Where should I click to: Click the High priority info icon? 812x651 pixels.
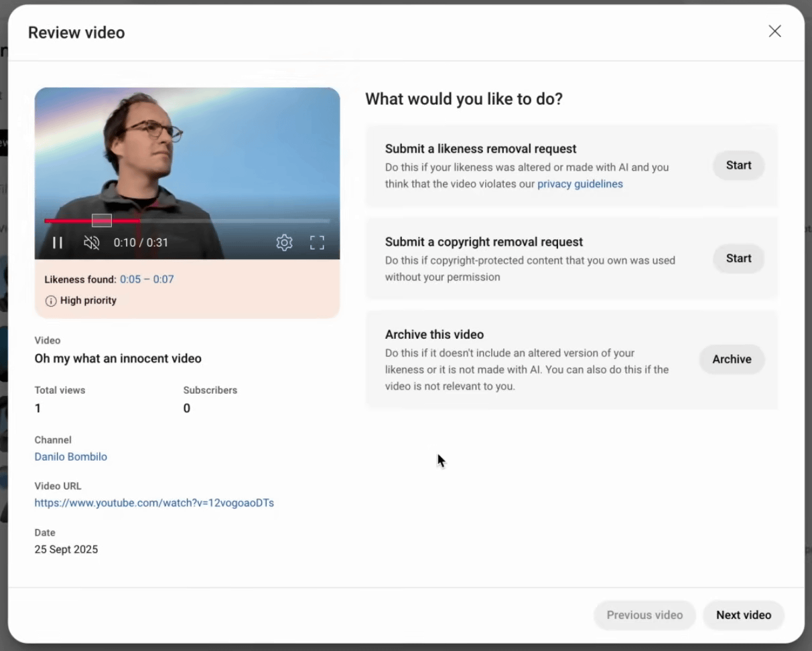coord(51,301)
